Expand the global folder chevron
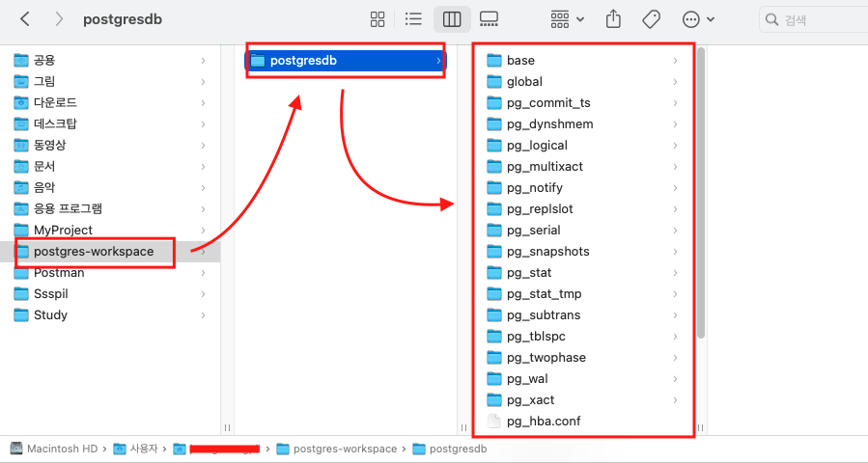The width and height of the screenshot is (868, 463). [x=675, y=81]
